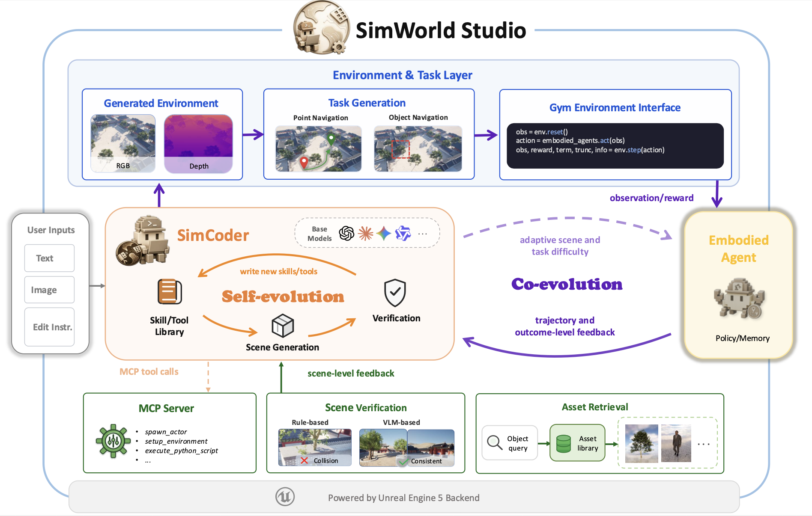Viewport: 812px width, 516px height.
Task: Click the Gym Environment code snippet block
Action: tap(615, 145)
